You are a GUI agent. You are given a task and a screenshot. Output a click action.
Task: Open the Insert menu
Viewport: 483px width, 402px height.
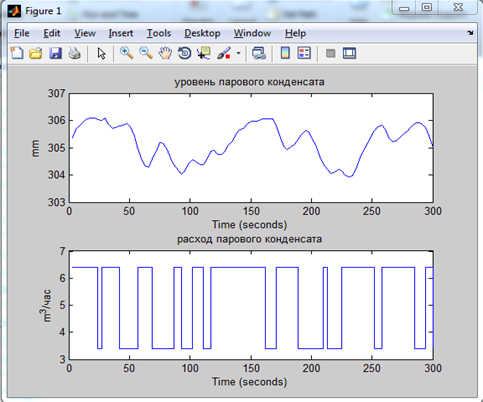click(121, 33)
